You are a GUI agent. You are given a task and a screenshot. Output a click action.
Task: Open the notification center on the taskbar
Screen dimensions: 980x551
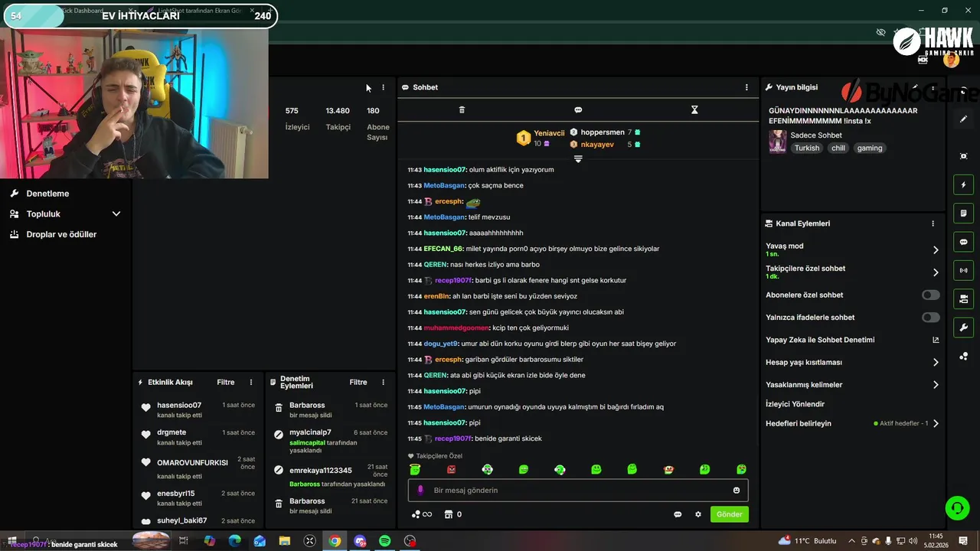tap(963, 541)
